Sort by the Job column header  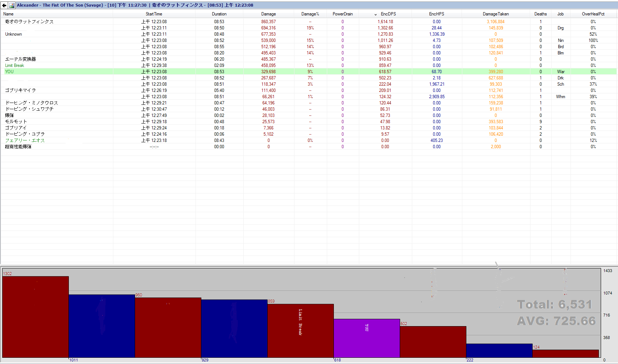[560, 14]
